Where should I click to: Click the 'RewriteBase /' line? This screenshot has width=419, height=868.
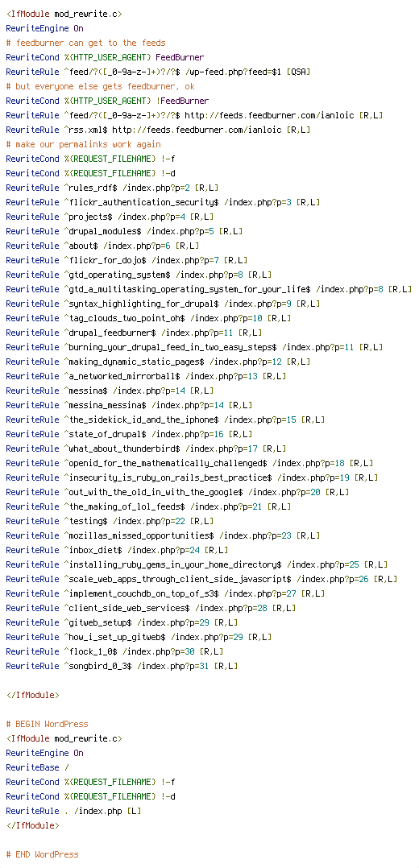pos(38,767)
